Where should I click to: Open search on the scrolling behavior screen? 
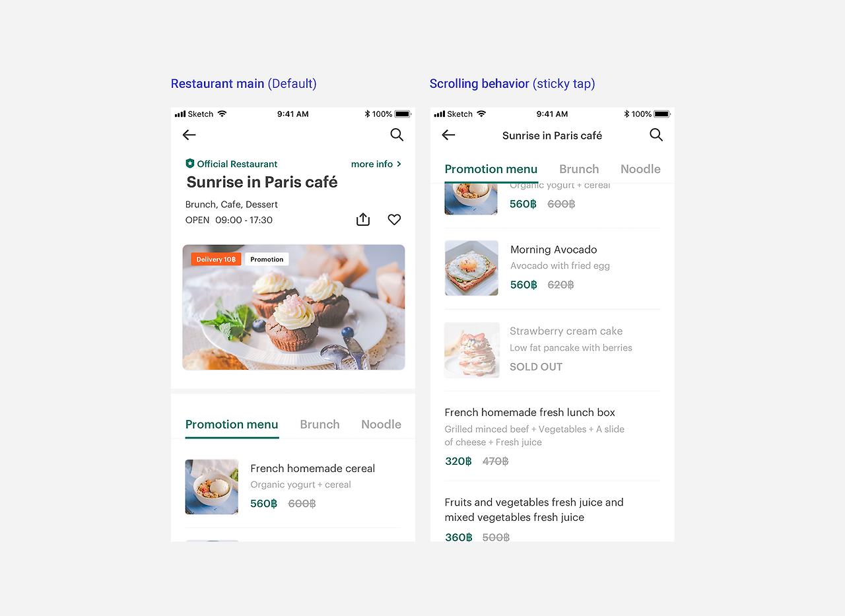[656, 135]
